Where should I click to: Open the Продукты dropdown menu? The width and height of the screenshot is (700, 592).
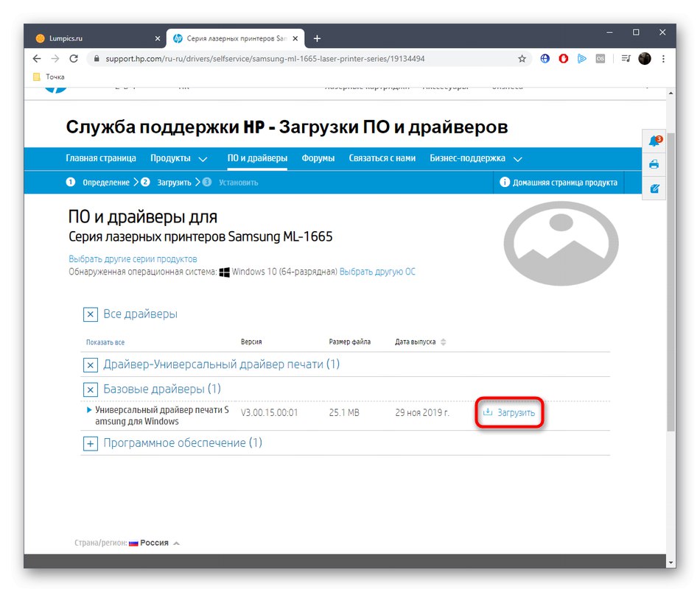click(177, 158)
